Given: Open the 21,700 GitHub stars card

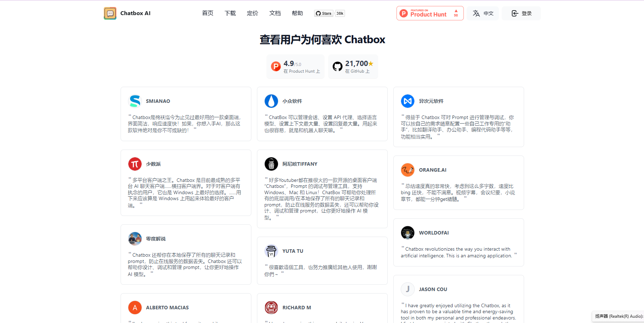Looking at the screenshot, I should click(353, 66).
